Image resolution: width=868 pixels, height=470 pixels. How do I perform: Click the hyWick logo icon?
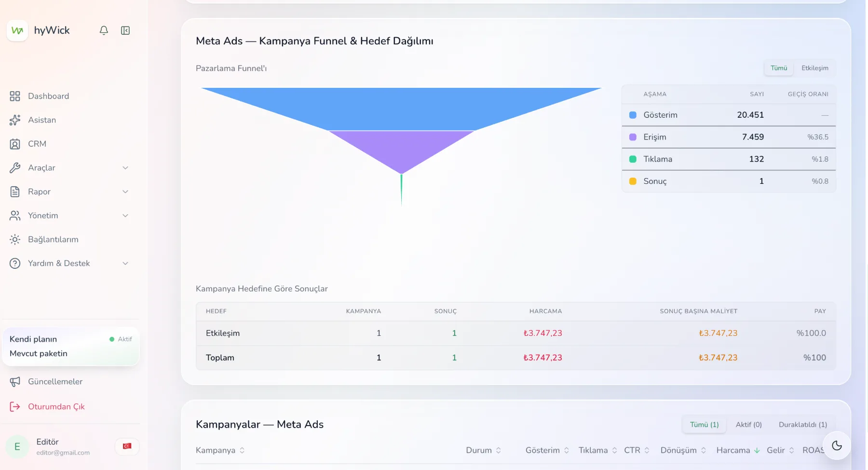tap(17, 30)
